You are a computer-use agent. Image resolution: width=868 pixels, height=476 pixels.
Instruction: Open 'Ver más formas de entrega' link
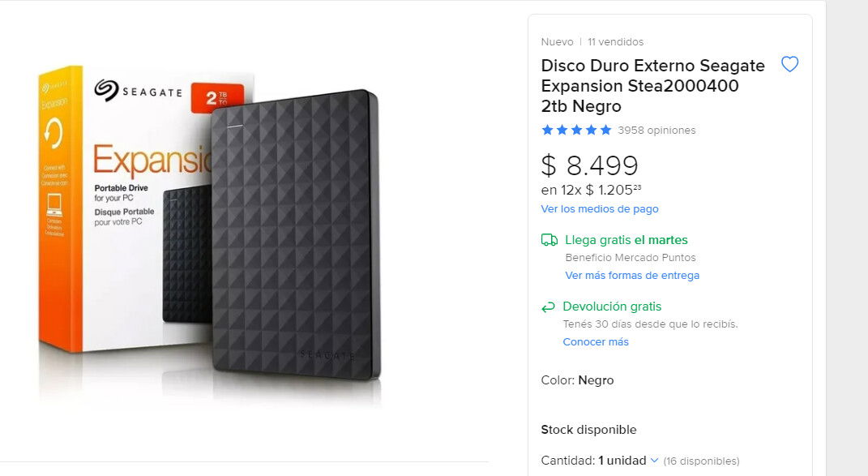click(x=632, y=276)
